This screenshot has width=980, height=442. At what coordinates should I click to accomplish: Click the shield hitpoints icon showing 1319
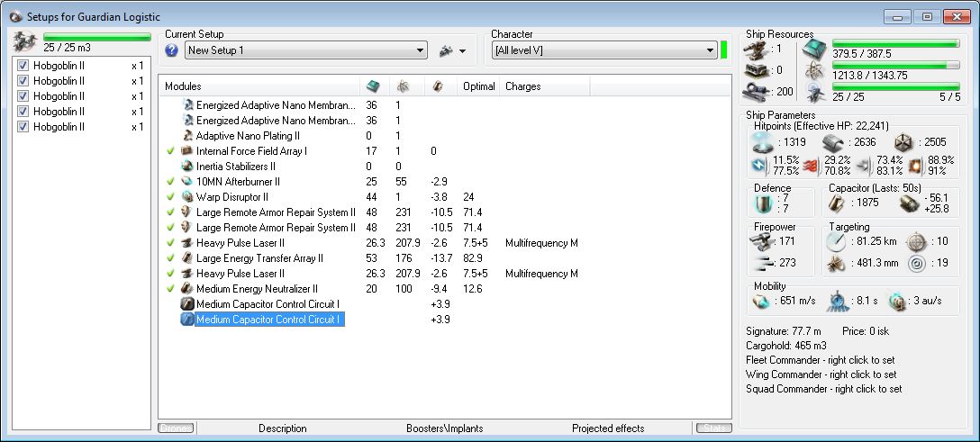(x=764, y=142)
